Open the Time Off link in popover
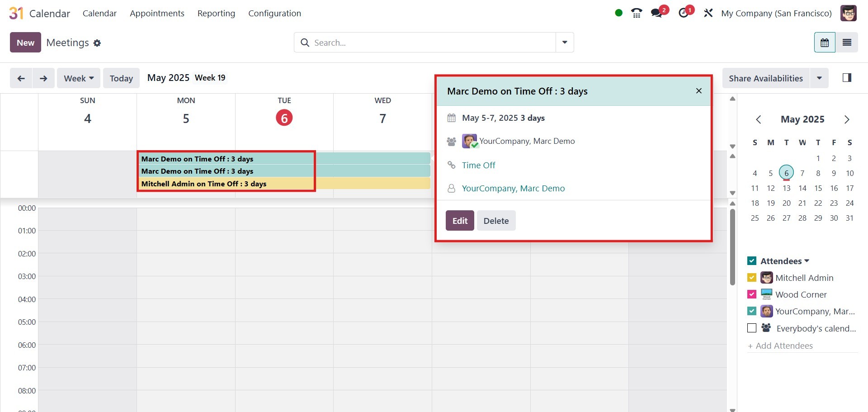 (478, 165)
